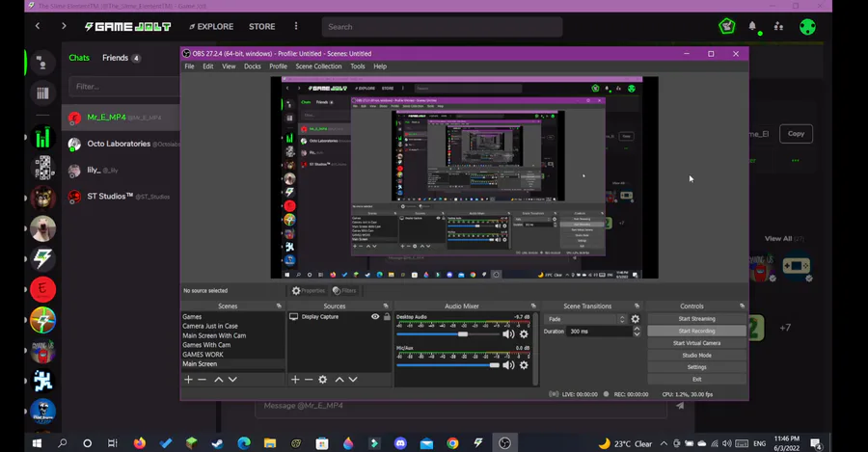This screenshot has width=868, height=452.
Task: Pop out the Controls dock
Action: [x=742, y=306]
